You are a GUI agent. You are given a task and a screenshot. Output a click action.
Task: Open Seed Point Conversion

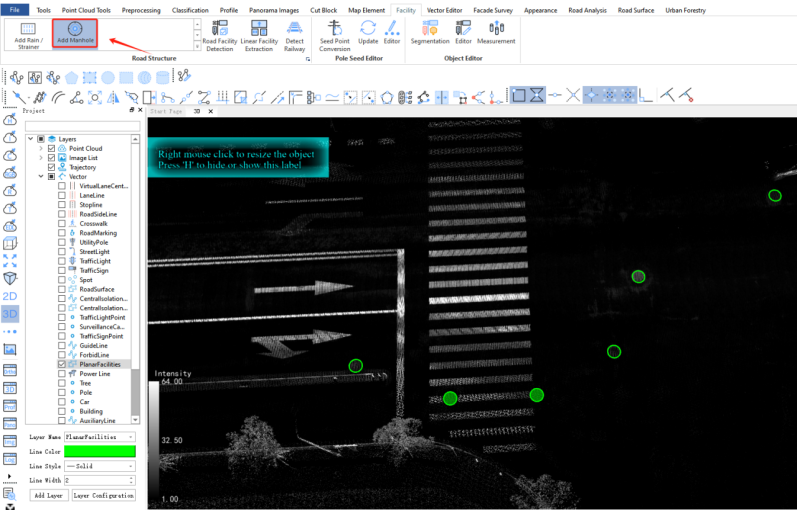pos(334,36)
